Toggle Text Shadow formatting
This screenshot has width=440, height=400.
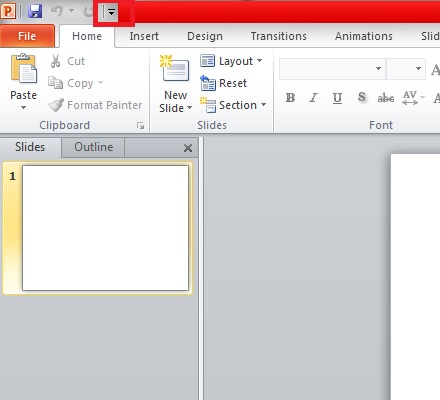click(361, 98)
